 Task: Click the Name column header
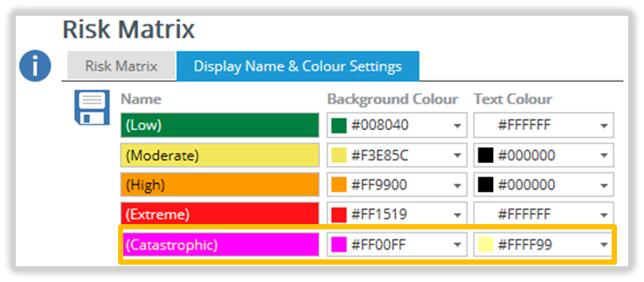(141, 99)
